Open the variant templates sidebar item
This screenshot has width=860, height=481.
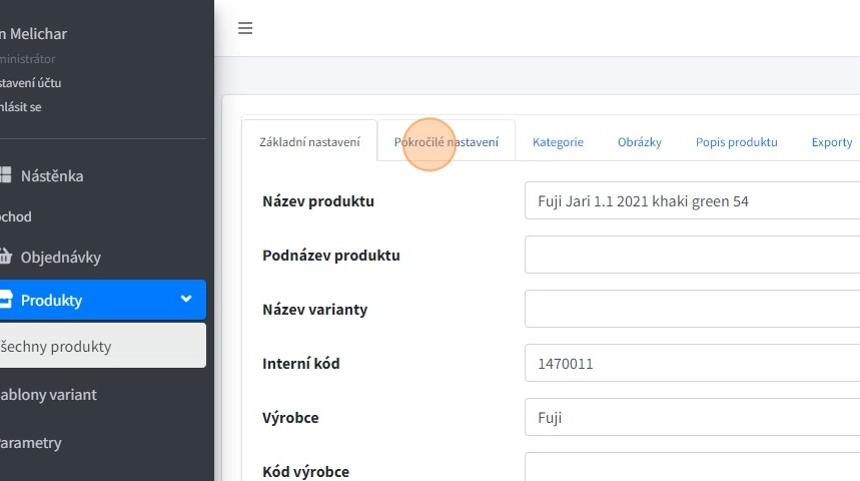pyautogui.click(x=48, y=395)
